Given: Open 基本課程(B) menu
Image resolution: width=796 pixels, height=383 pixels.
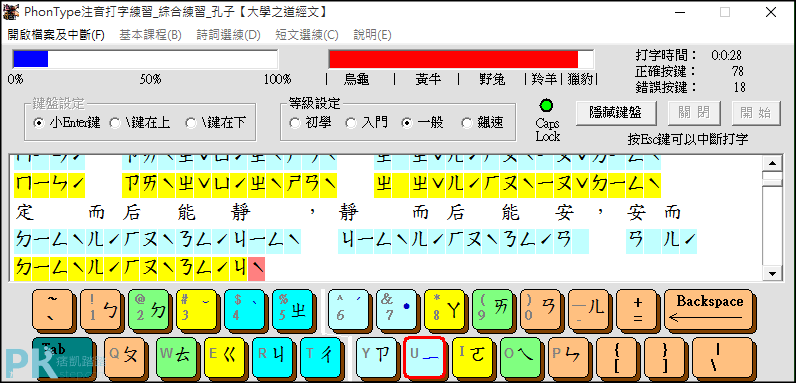Looking at the screenshot, I should (x=150, y=35).
